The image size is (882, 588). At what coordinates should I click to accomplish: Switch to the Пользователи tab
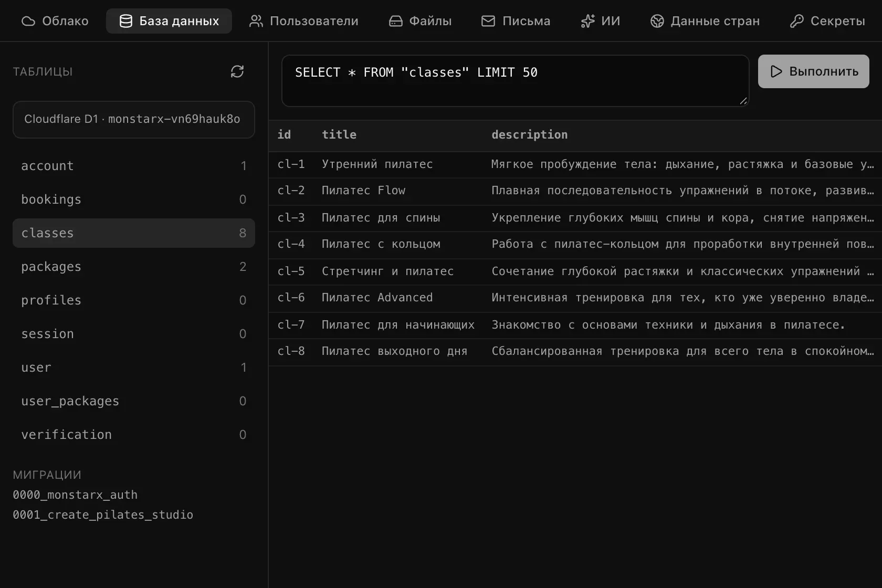[x=304, y=21]
